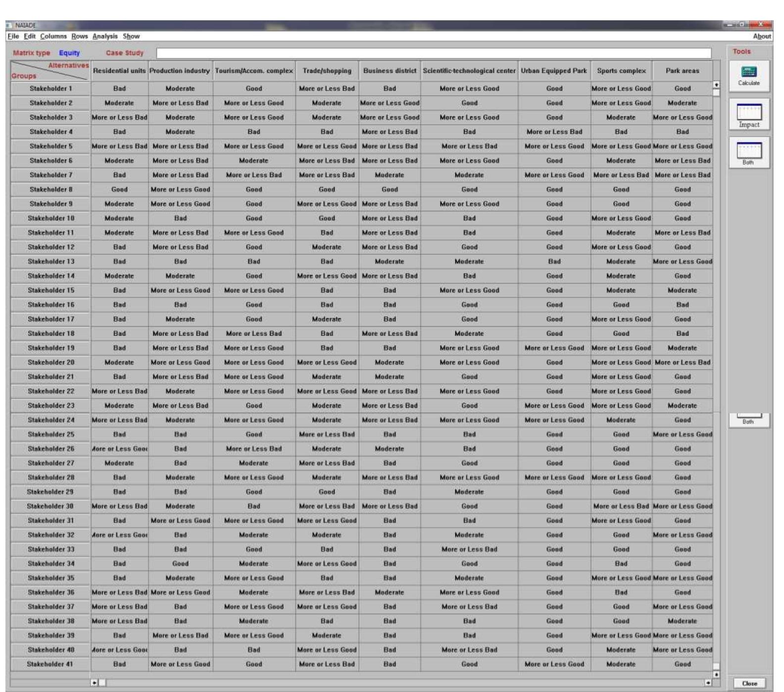Screen dimensions: 784x692
Task: Open the Analysis menu
Action: 105,36
